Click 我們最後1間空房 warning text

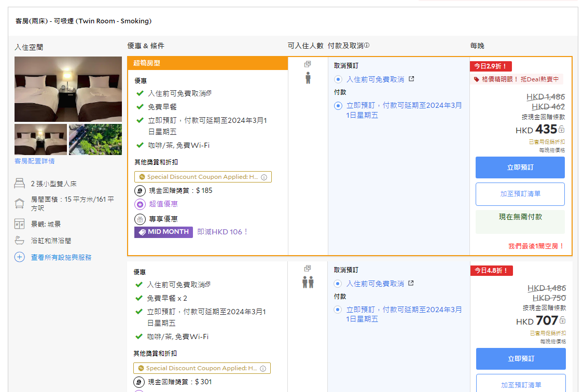[x=536, y=246]
